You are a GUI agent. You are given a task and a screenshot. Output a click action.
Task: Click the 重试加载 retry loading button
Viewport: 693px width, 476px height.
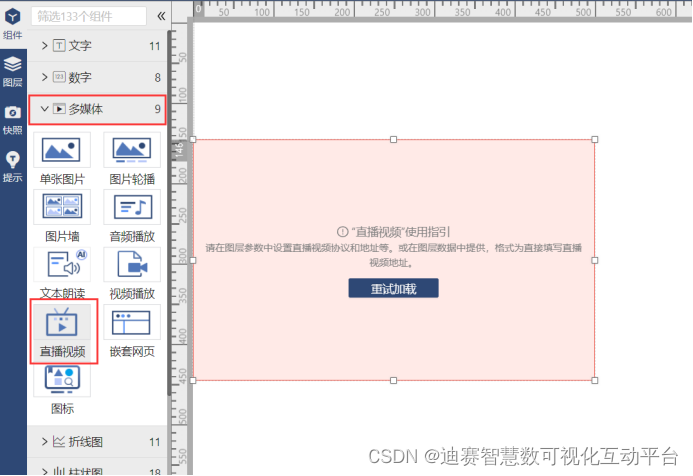(393, 288)
